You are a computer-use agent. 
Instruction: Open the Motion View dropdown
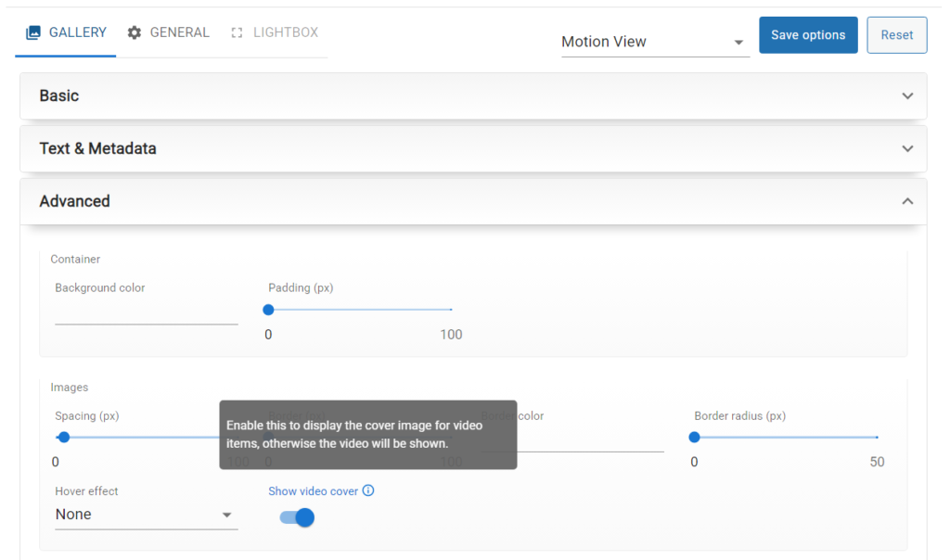pyautogui.click(x=655, y=42)
